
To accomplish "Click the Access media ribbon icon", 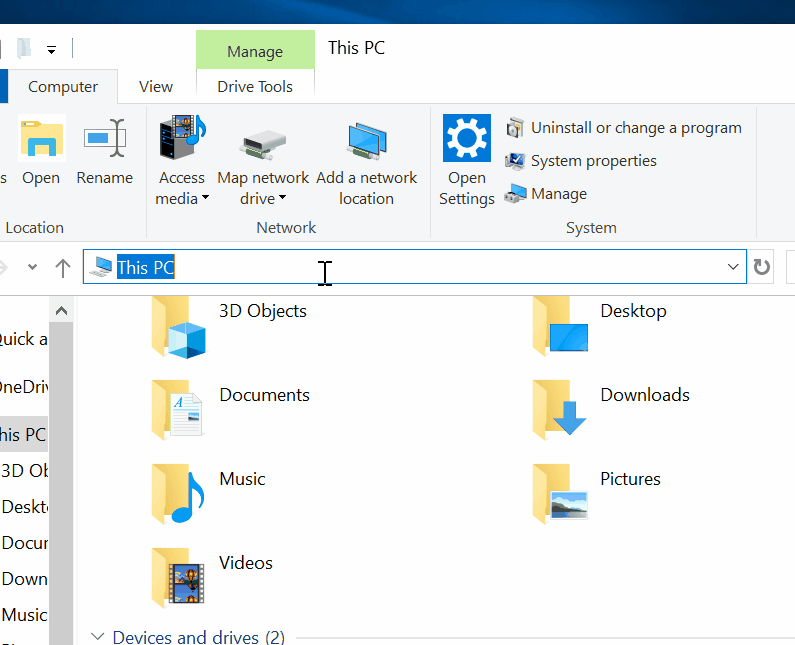I will [x=181, y=139].
